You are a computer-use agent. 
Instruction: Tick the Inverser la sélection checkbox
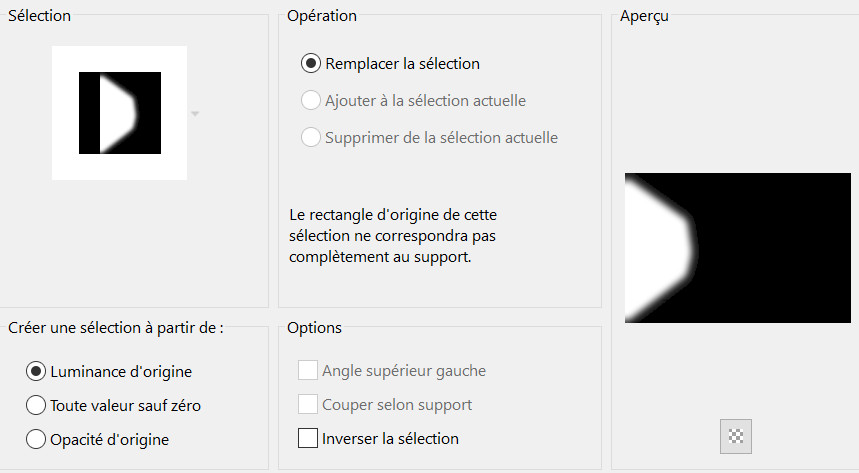click(308, 438)
